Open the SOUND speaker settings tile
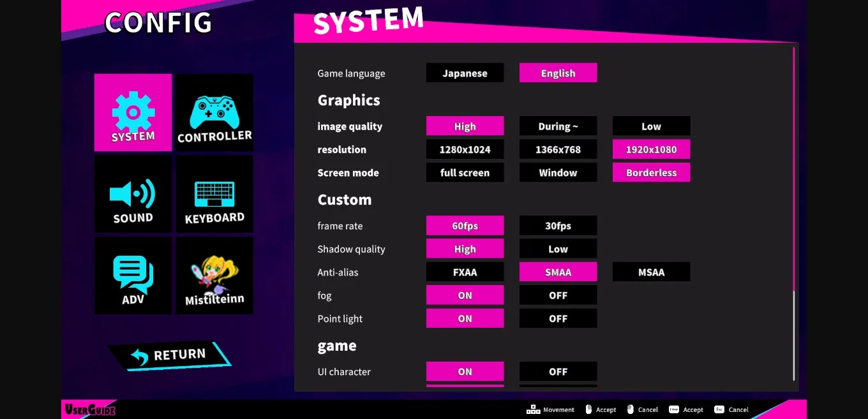Viewport: 868px width, 419px height. tap(133, 194)
